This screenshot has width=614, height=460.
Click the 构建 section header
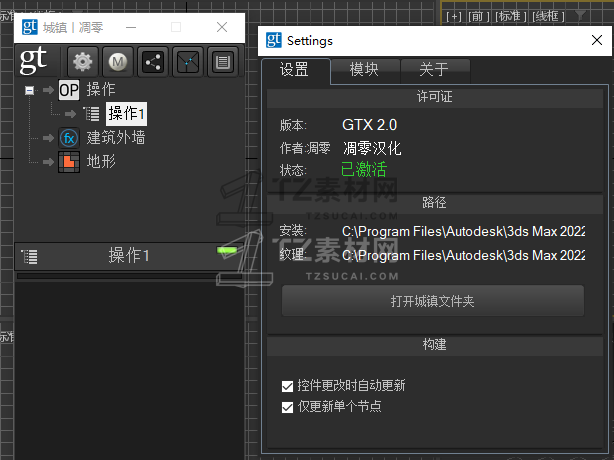pos(435,345)
